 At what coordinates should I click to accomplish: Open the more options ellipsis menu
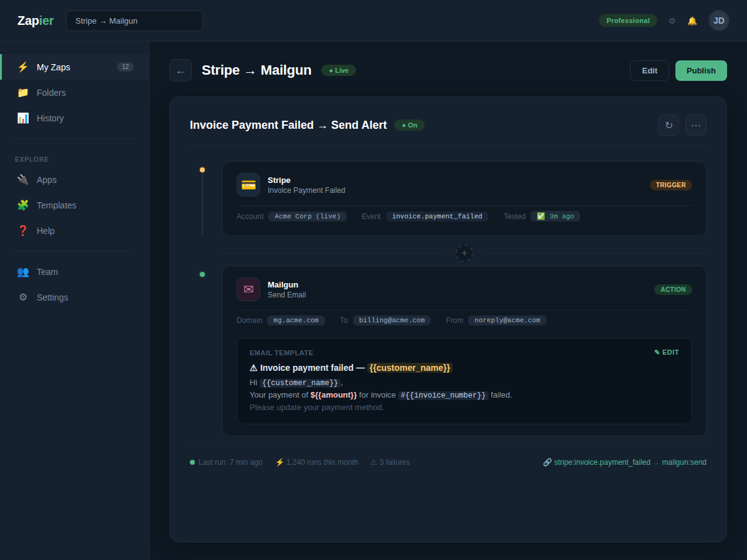pos(696,125)
